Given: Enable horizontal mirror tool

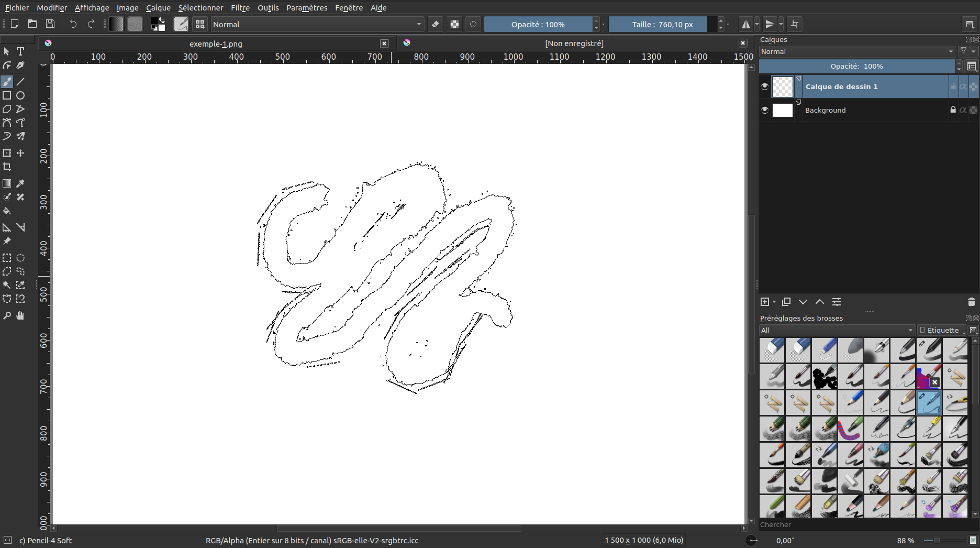Looking at the screenshot, I should 745,24.
